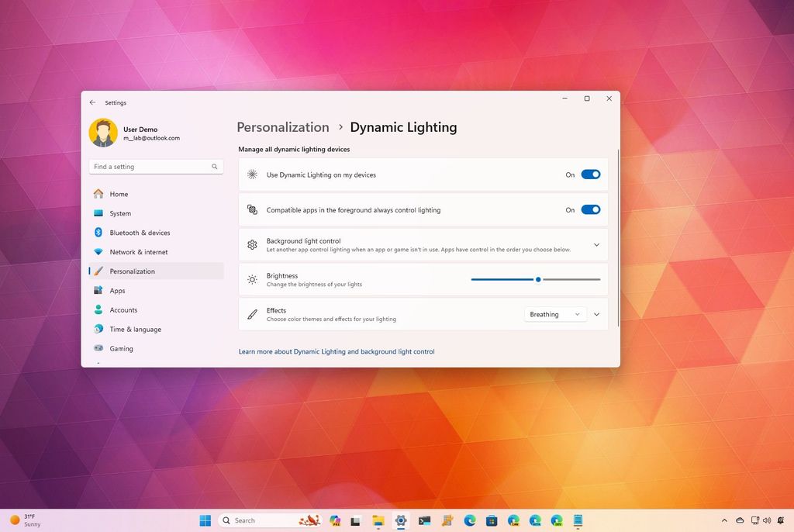Click the Brightness sun icon
The width and height of the screenshot is (794, 532).
pyautogui.click(x=251, y=279)
